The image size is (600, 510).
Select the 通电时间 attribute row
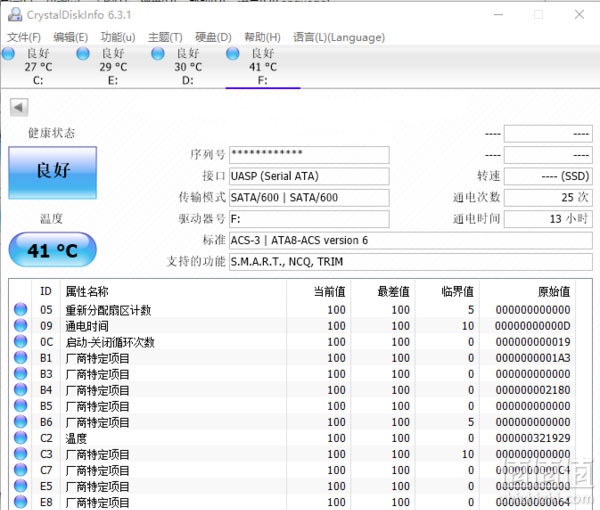coord(292,326)
